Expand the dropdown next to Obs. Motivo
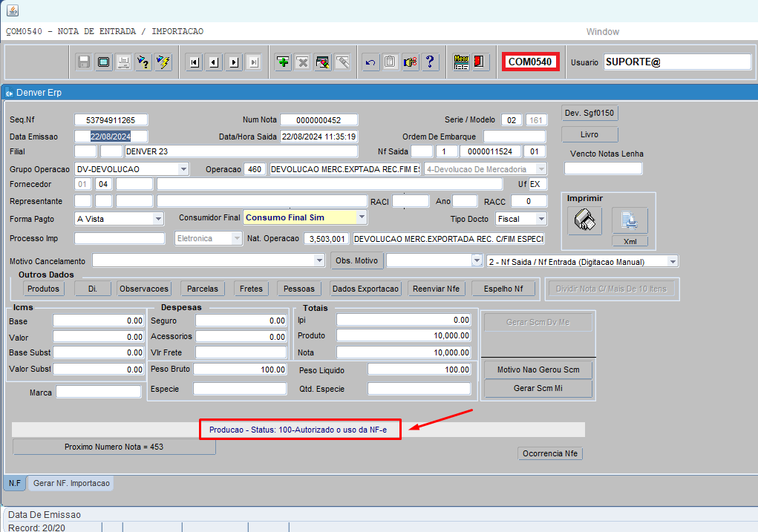The width and height of the screenshot is (758, 532). (x=477, y=261)
